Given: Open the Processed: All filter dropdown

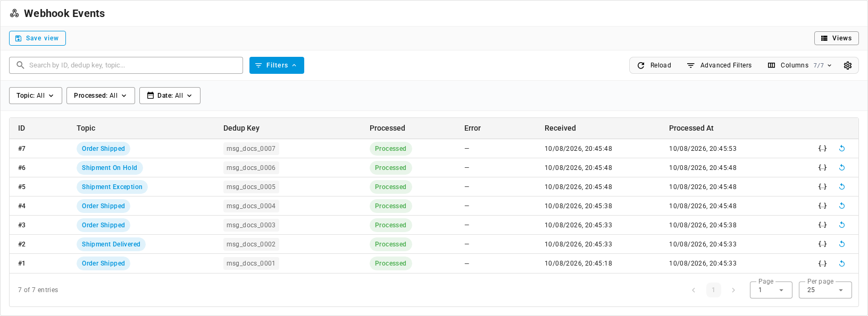Looking at the screenshot, I should click(101, 96).
